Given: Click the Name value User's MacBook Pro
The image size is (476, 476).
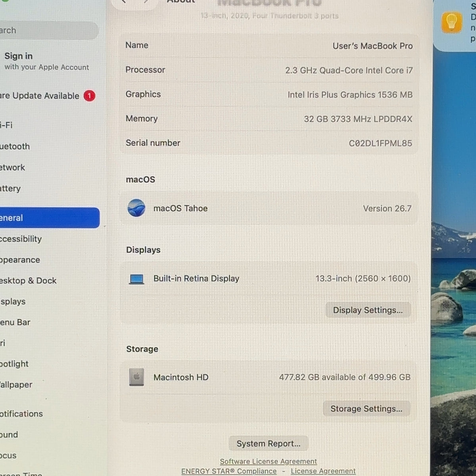Looking at the screenshot, I should tap(372, 46).
